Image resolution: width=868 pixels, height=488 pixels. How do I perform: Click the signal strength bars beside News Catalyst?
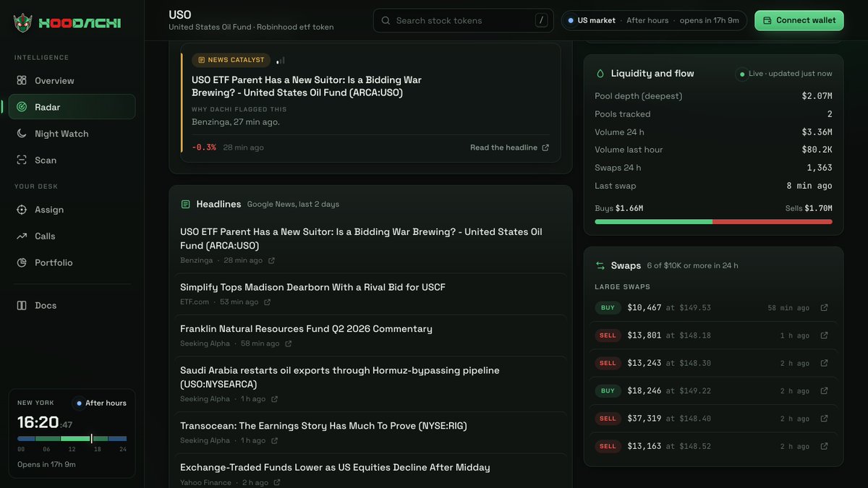281,60
